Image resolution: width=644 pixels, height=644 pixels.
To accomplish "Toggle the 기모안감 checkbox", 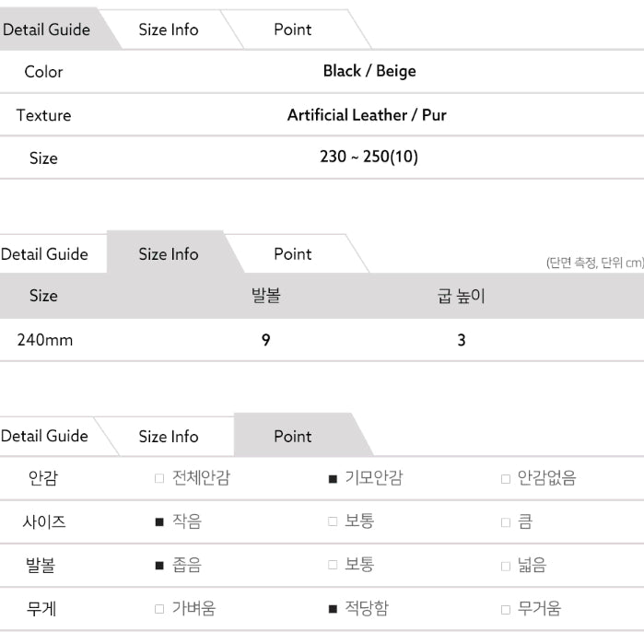I will [333, 479].
